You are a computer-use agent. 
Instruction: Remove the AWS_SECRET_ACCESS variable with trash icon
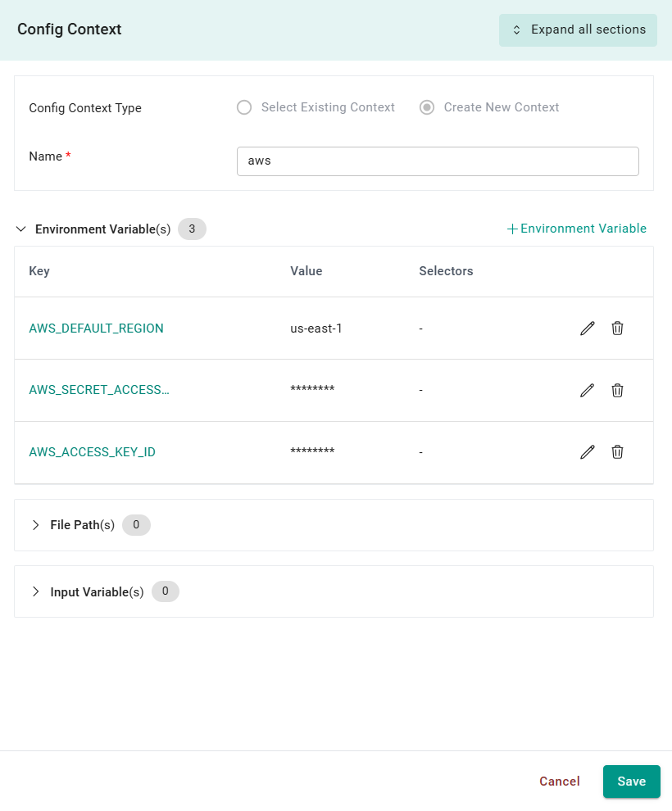click(x=618, y=391)
